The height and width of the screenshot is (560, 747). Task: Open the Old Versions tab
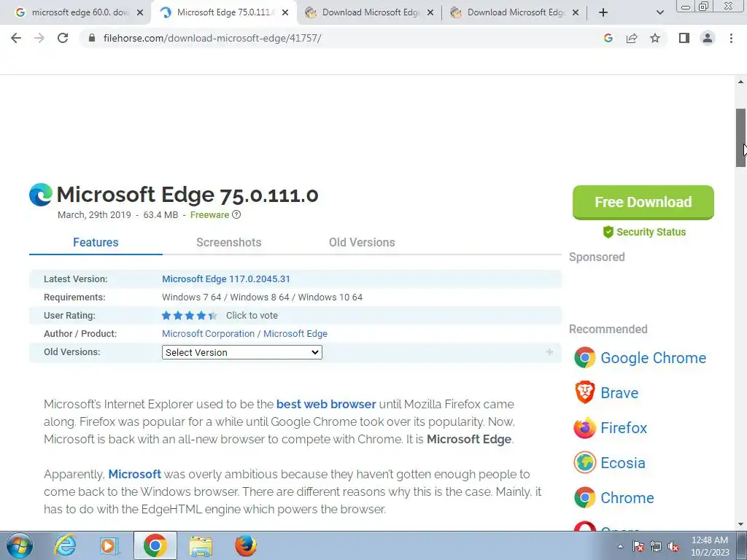point(362,242)
